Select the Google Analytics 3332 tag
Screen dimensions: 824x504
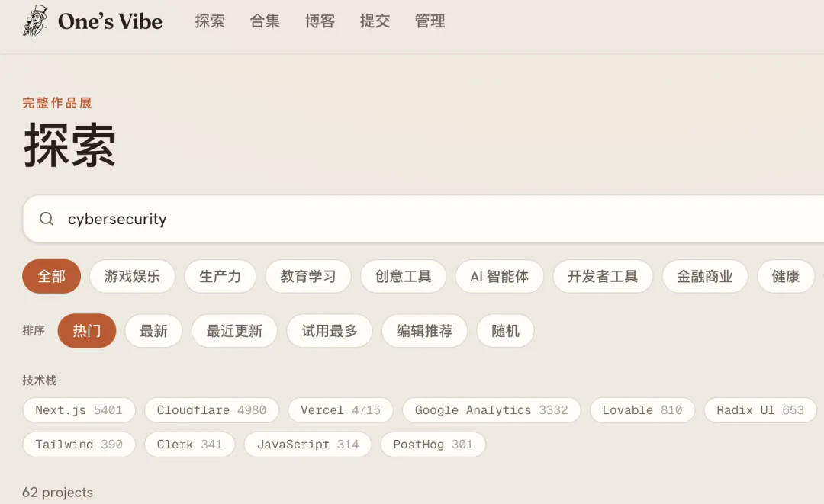[x=491, y=410]
